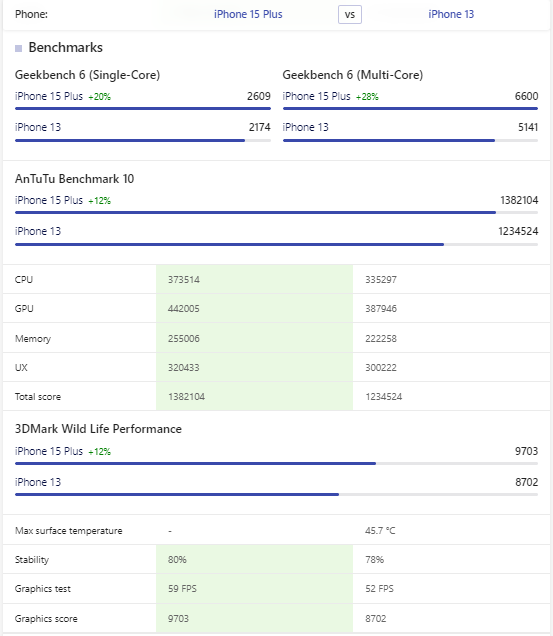Click Memory value 255006
Viewport: 553px width, 636px height.
click(x=184, y=339)
